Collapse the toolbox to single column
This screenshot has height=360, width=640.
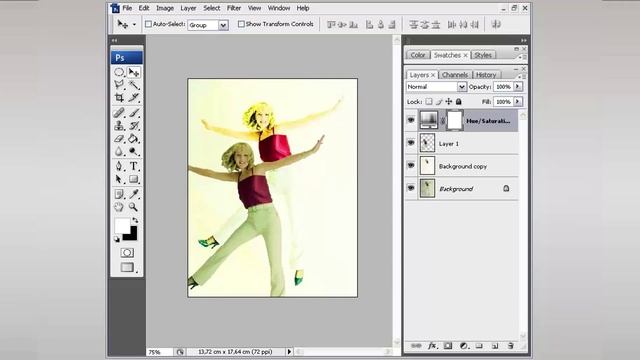(x=114, y=40)
